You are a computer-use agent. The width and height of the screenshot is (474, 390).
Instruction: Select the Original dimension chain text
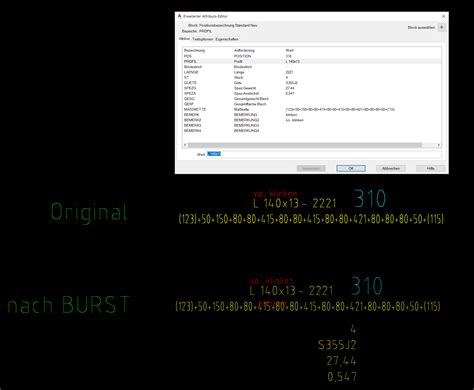311,219
